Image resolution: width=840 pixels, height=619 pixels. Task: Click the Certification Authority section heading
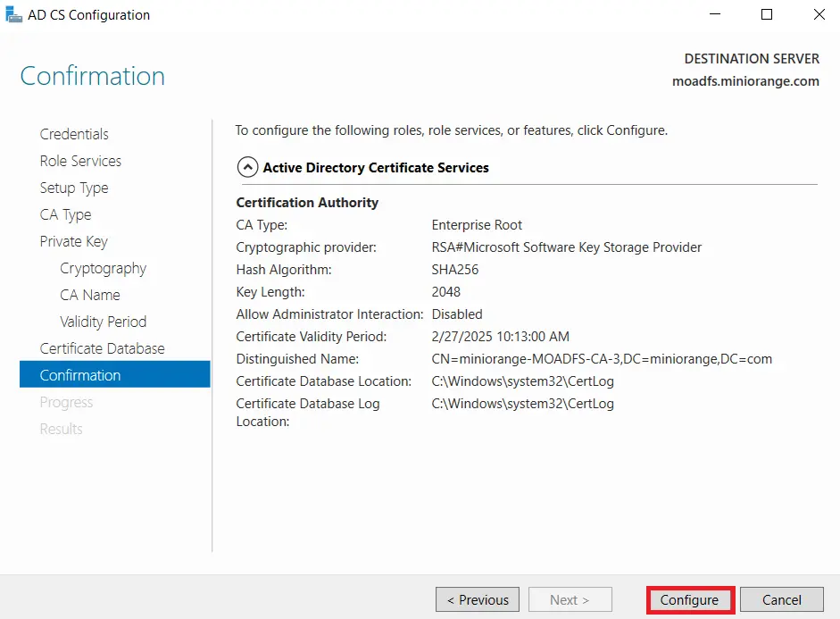click(307, 202)
